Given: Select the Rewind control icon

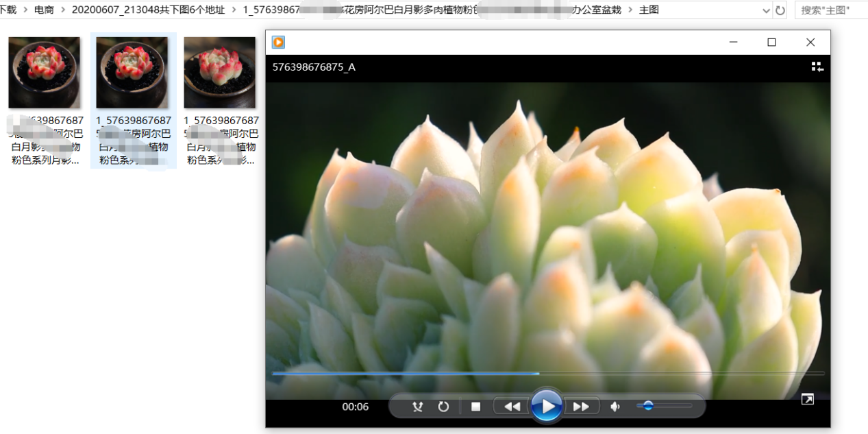Looking at the screenshot, I should (x=511, y=406).
